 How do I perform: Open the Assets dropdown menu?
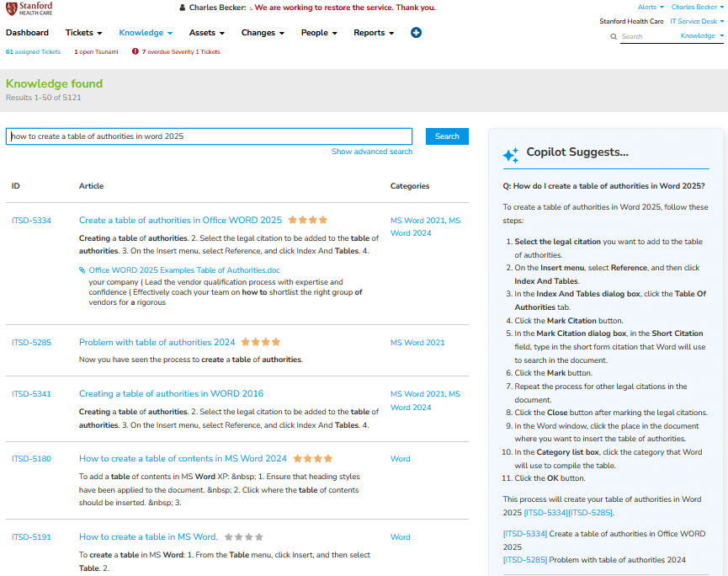[206, 33]
